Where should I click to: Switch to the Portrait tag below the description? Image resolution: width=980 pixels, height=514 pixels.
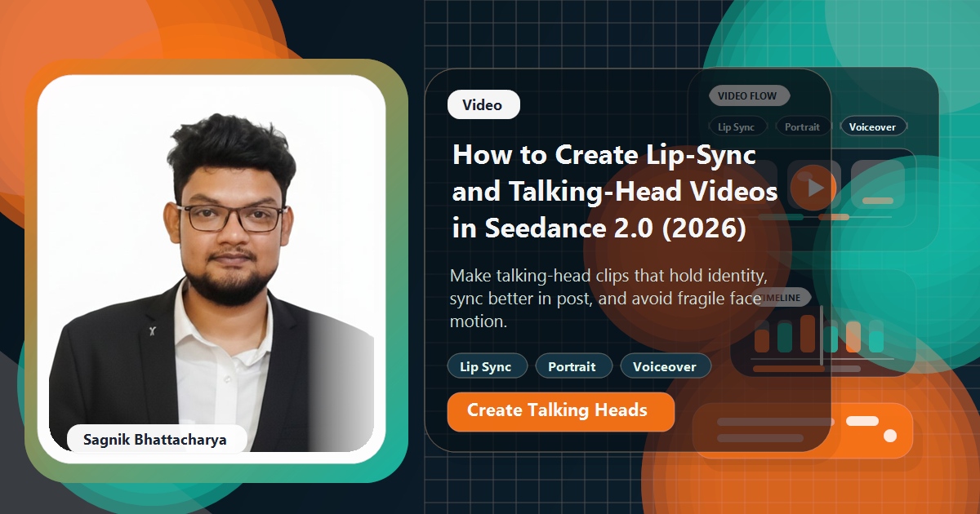coord(574,366)
